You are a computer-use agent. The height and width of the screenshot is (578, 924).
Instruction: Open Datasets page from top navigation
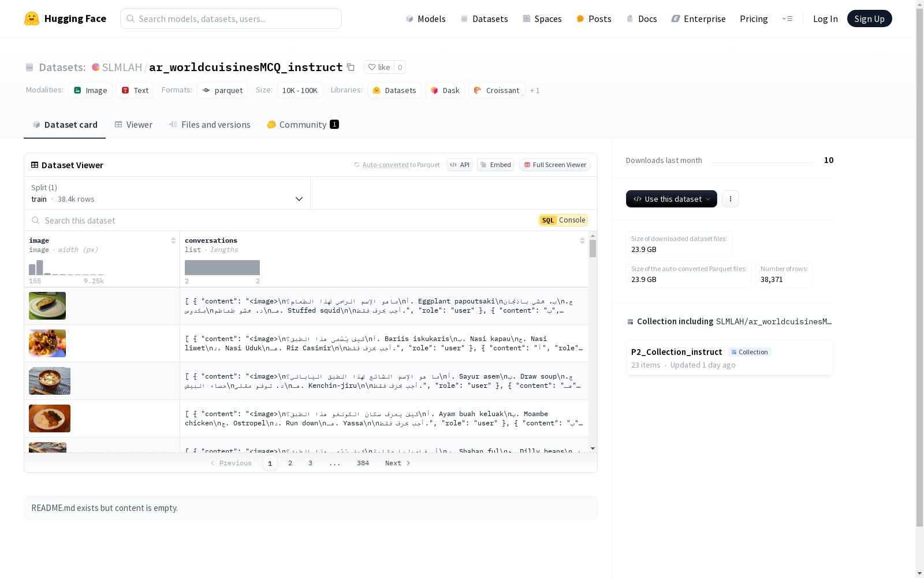click(x=484, y=18)
